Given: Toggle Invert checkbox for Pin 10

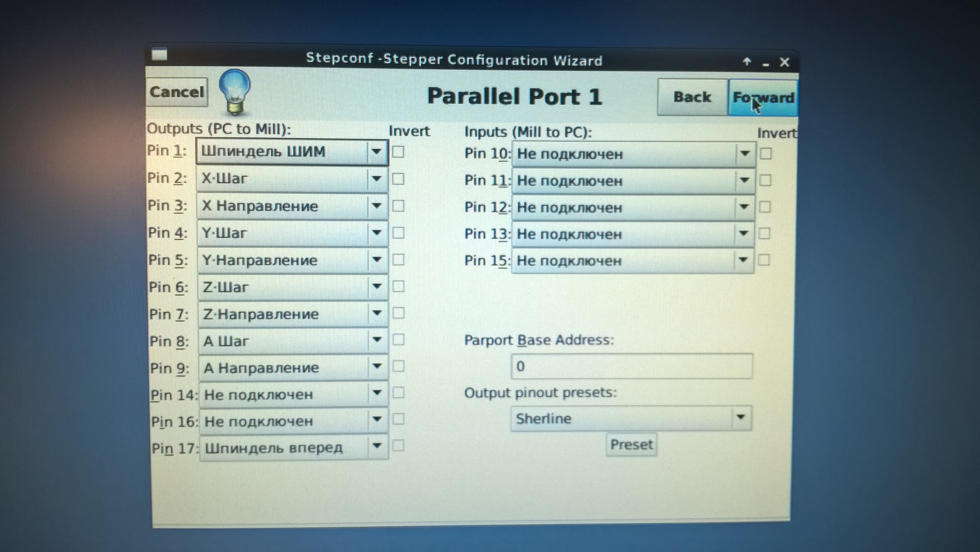Looking at the screenshot, I should [x=765, y=154].
